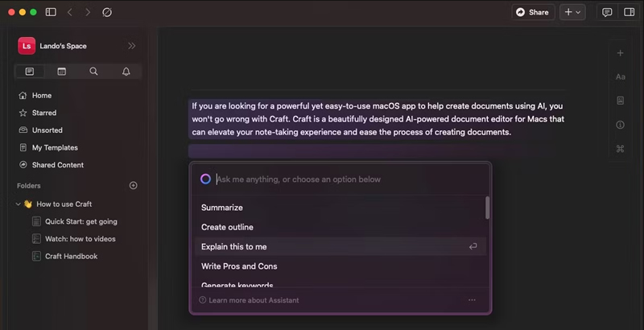Open the keyboard shortcuts command icon
Screen dimensions: 644x330
pos(620,149)
